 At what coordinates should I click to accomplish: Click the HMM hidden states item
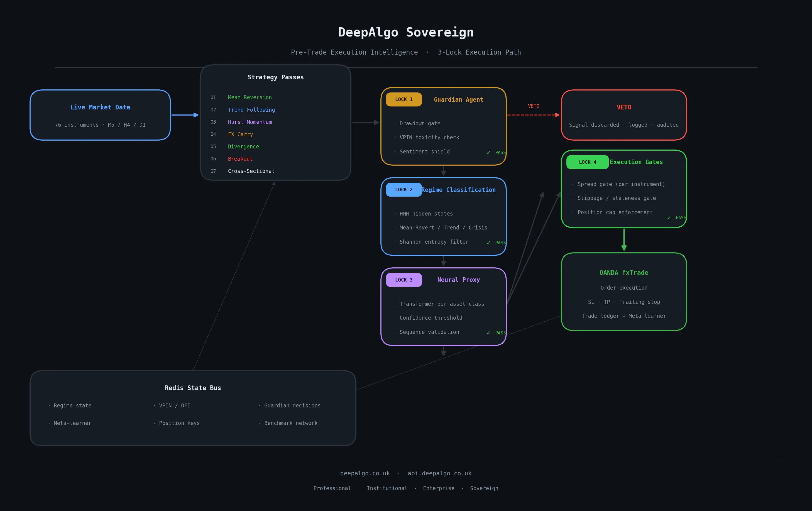[426, 214]
